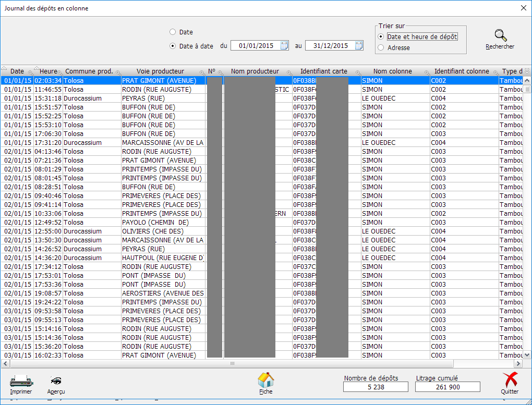532x405 pixels.
Task: Open calendar picker for start date
Action: pyautogui.click(x=284, y=46)
